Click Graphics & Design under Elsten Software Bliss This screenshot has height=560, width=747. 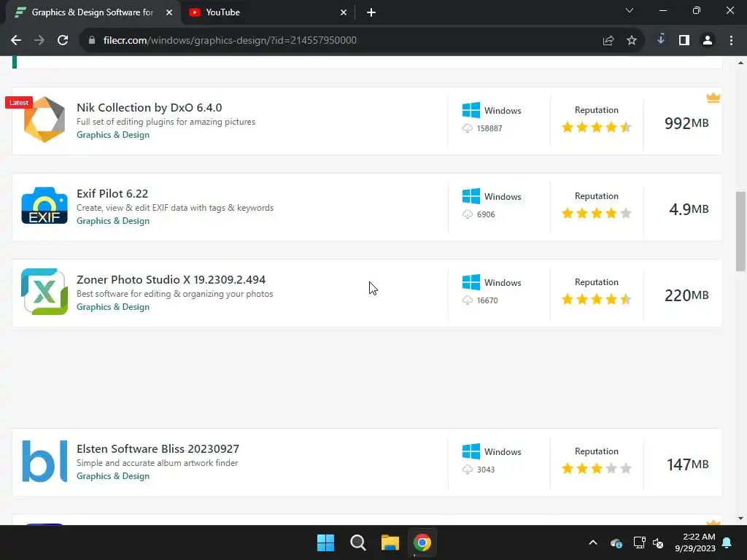(113, 476)
